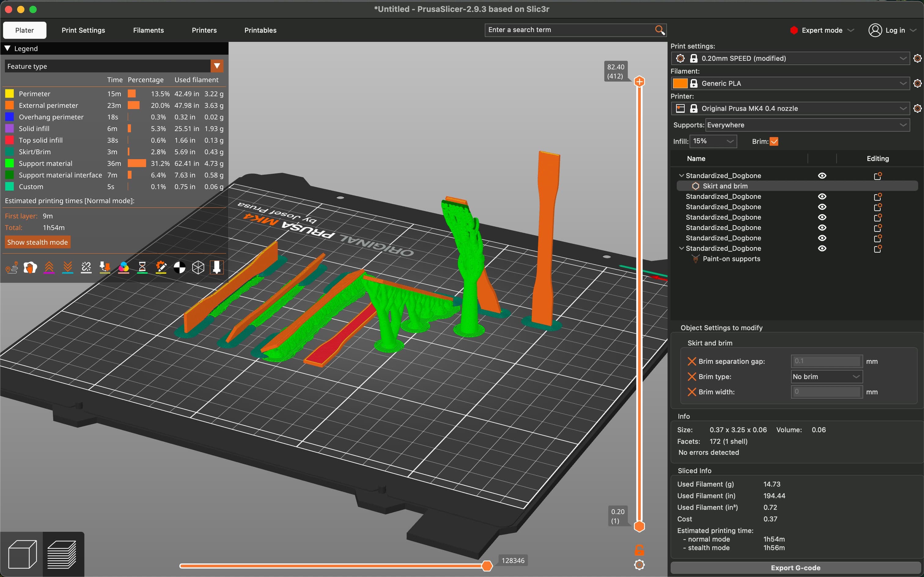
Task: Toggle color changes visibility icon
Action: (x=124, y=268)
